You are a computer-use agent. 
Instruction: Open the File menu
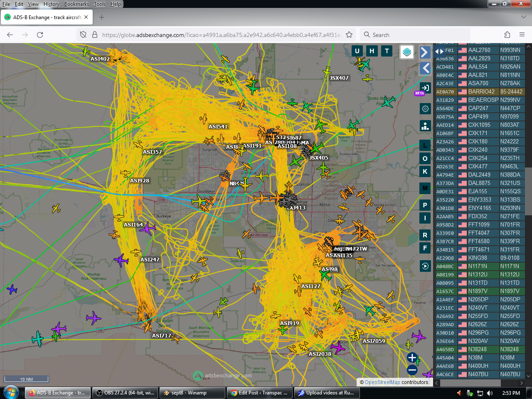6,4
